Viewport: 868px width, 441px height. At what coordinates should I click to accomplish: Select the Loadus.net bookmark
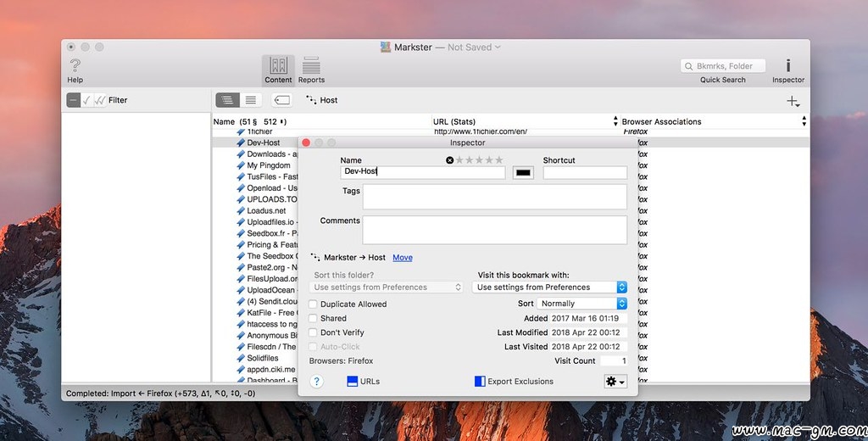pos(266,210)
